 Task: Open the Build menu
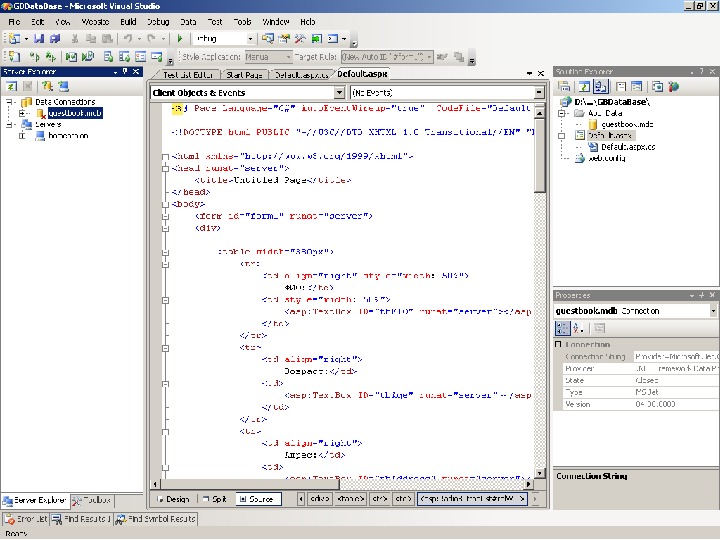point(128,21)
